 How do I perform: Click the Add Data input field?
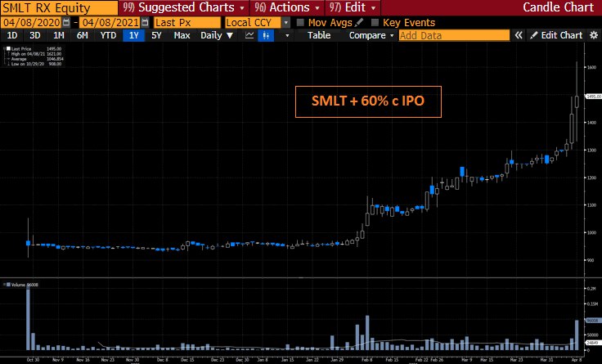[x=454, y=35]
